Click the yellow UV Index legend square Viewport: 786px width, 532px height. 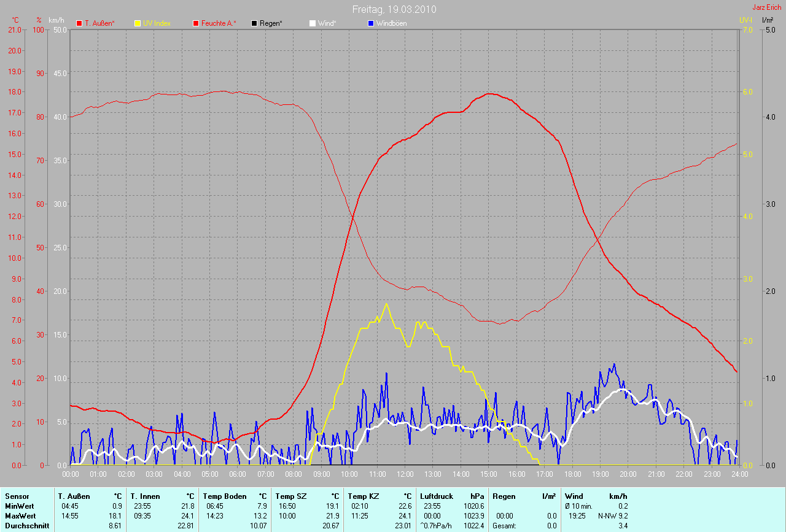click(x=138, y=23)
